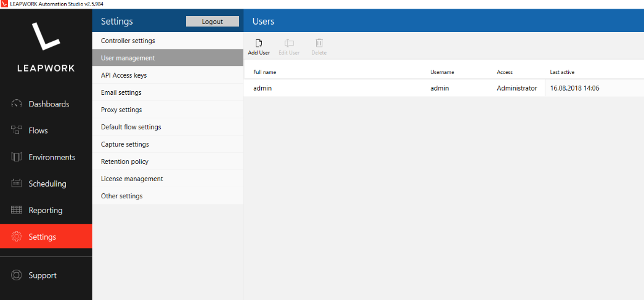Viewport: 644px width, 300px height.
Task: Open Capture settings
Action: point(168,145)
